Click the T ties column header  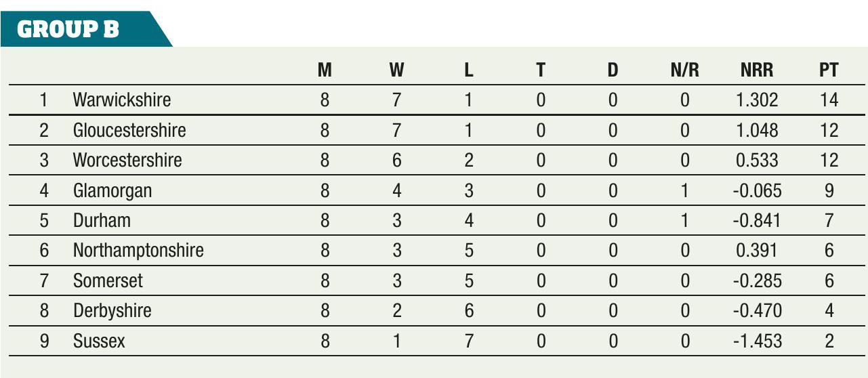click(540, 70)
